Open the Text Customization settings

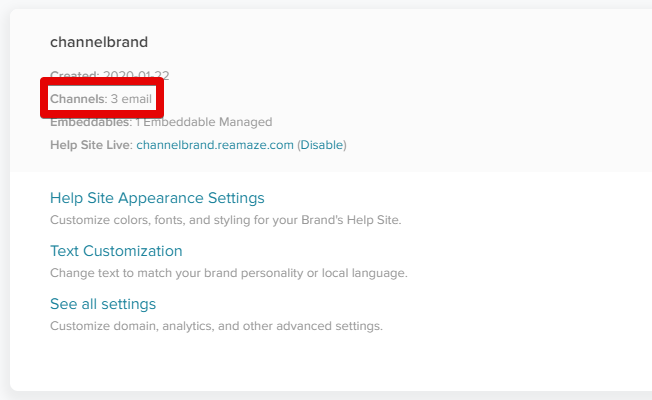[116, 251]
